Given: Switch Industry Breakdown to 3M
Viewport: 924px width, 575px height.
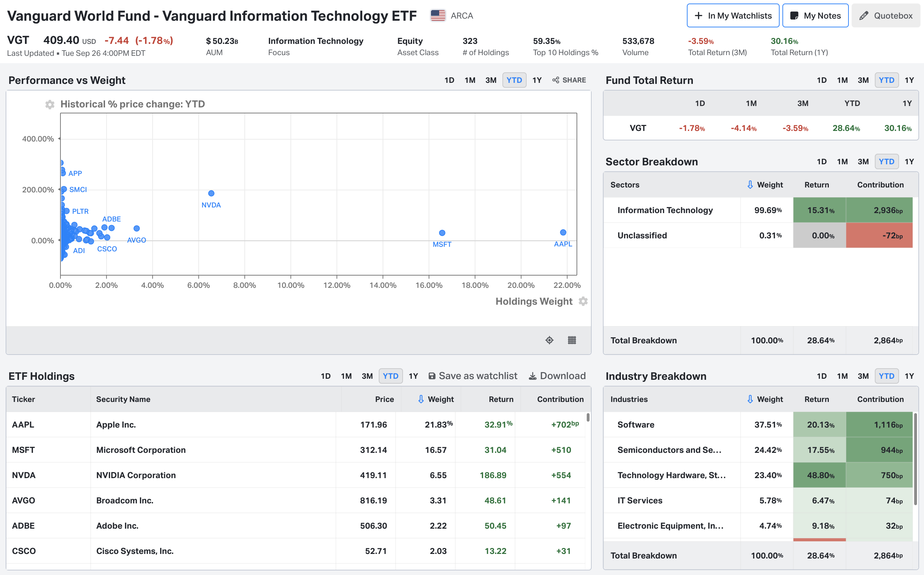Looking at the screenshot, I should pyautogui.click(x=863, y=376).
